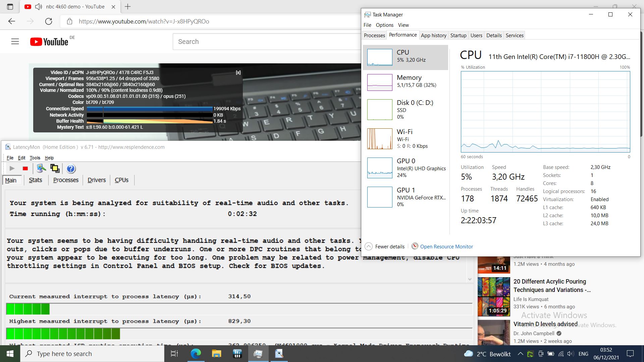The width and height of the screenshot is (644, 362).
Task: Mute tab via speaker icon on tab
Action: [x=39, y=7]
